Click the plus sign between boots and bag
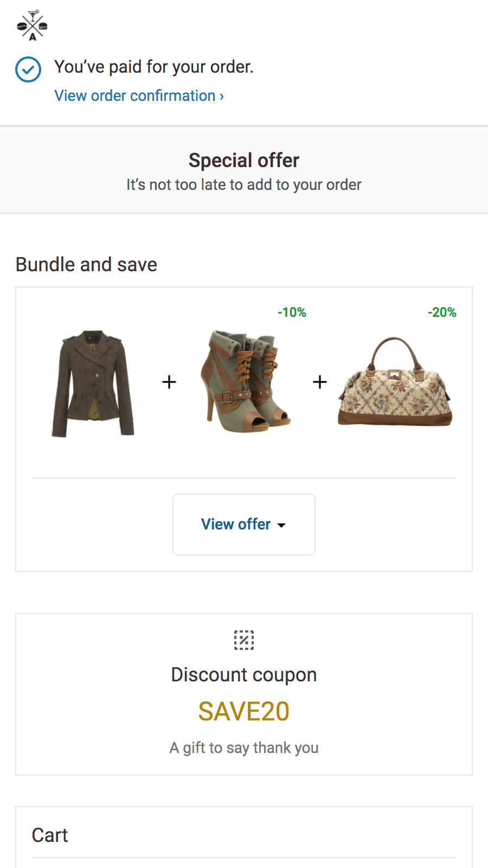Screen dimensions: 488x868 tap(319, 382)
